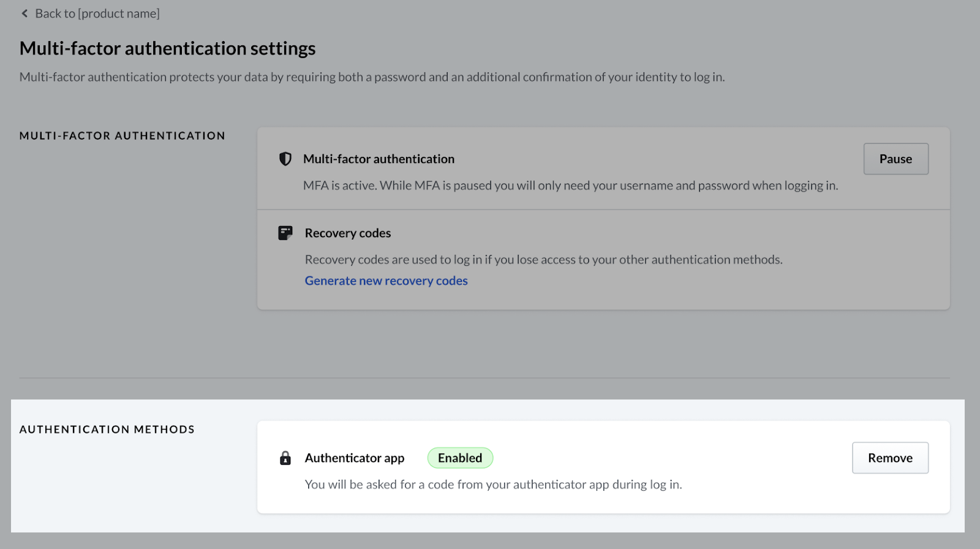980x549 pixels.
Task: Click the green Enabled status badge
Action: [460, 458]
